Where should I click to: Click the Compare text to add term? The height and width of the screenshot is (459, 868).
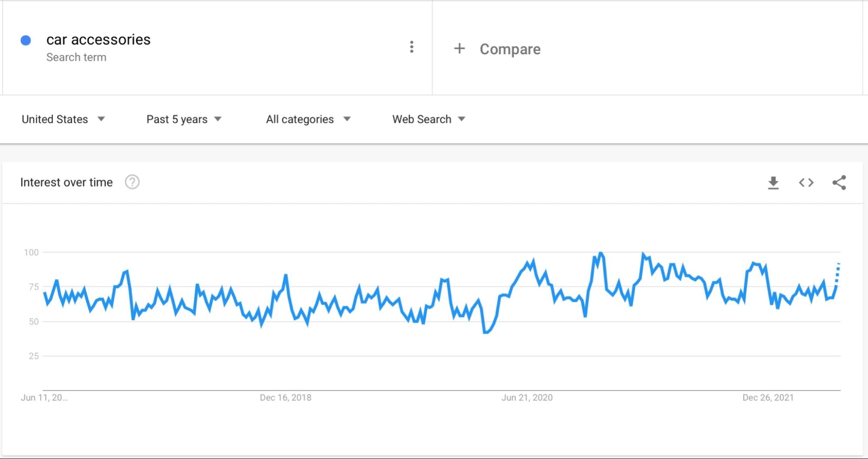click(x=510, y=49)
